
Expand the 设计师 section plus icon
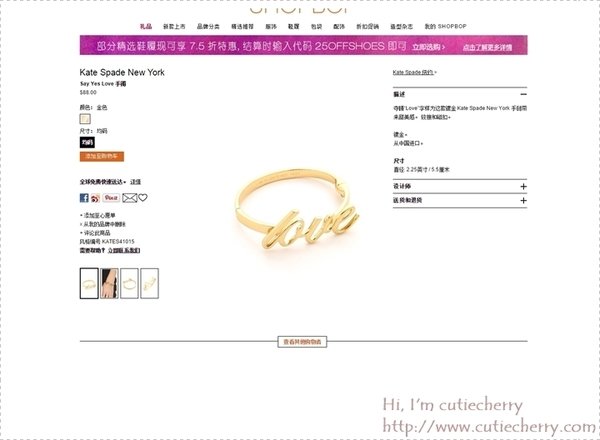(523, 186)
